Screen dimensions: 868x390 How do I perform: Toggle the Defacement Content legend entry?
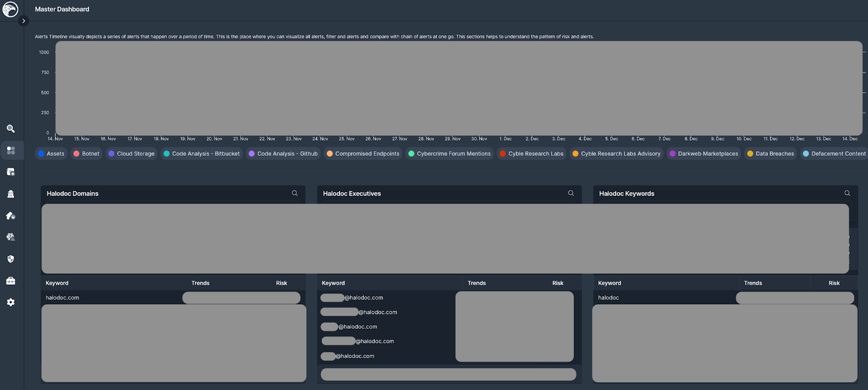tap(834, 154)
